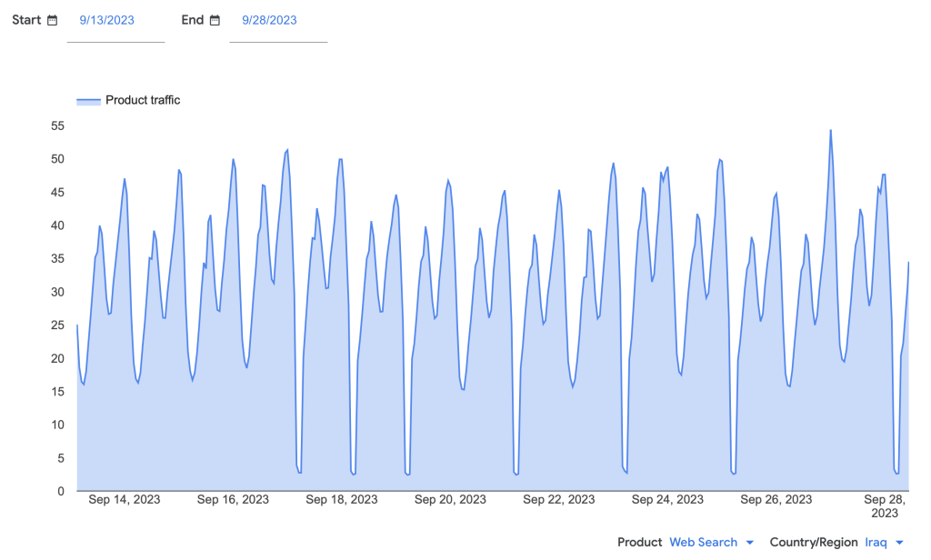Click the Sep 28, 2023 axis label
The height and width of the screenshot is (560, 931).
point(885,505)
